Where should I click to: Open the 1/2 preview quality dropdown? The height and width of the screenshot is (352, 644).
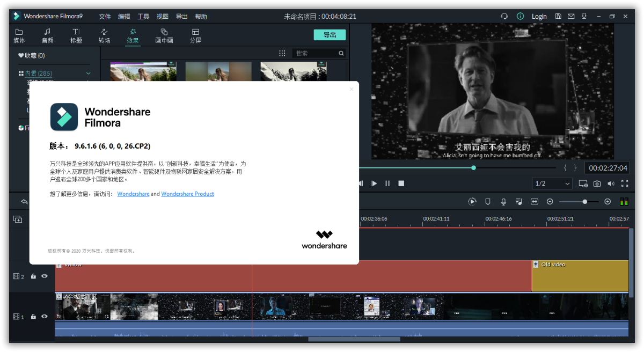coord(552,184)
